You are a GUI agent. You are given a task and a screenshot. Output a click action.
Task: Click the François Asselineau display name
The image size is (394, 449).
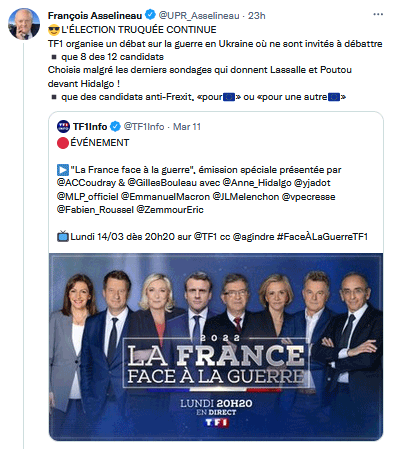(95, 16)
